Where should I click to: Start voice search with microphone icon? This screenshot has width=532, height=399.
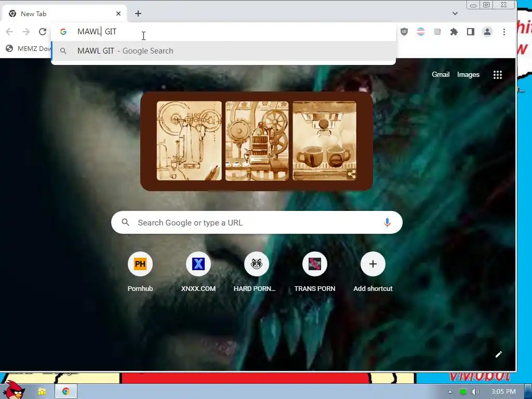[387, 222]
